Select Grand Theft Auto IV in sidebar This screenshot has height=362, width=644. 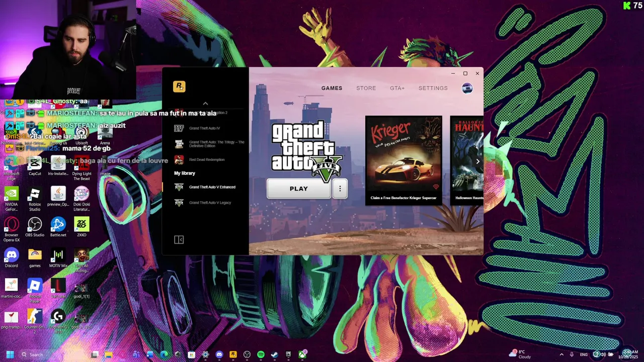click(x=205, y=128)
